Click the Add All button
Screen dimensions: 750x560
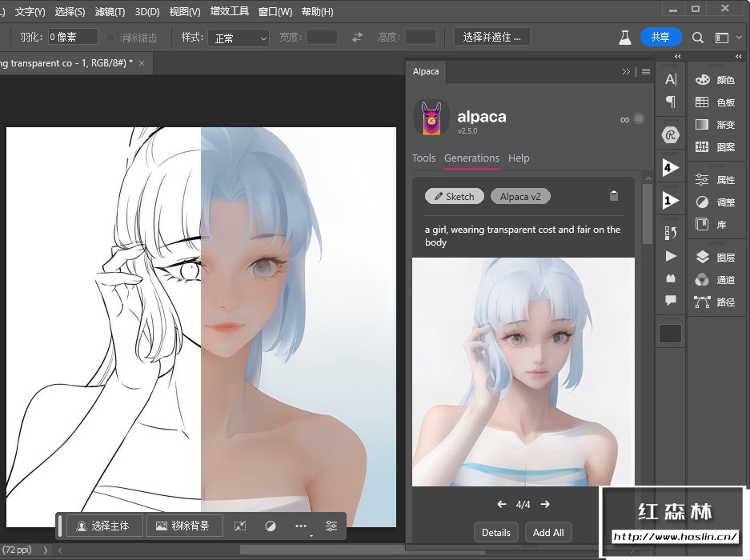click(548, 532)
